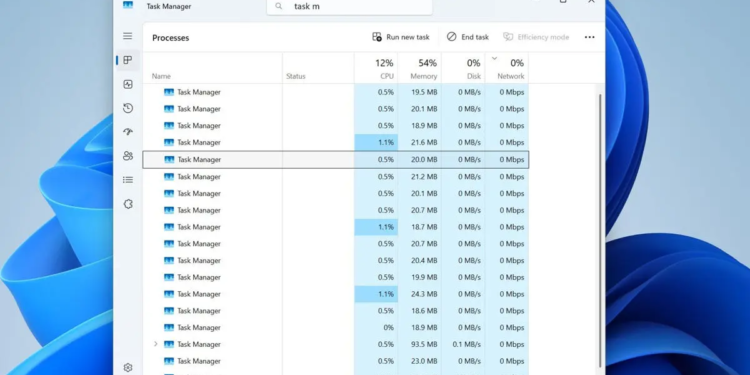Screen dimensions: 750x375
Task: Open the hamburger navigation menu
Action: click(127, 36)
